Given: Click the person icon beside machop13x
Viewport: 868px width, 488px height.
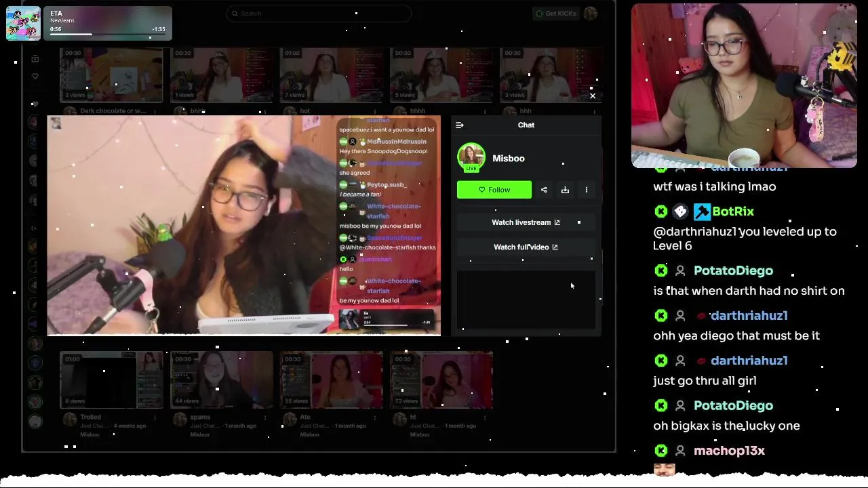Looking at the screenshot, I should pos(680,451).
